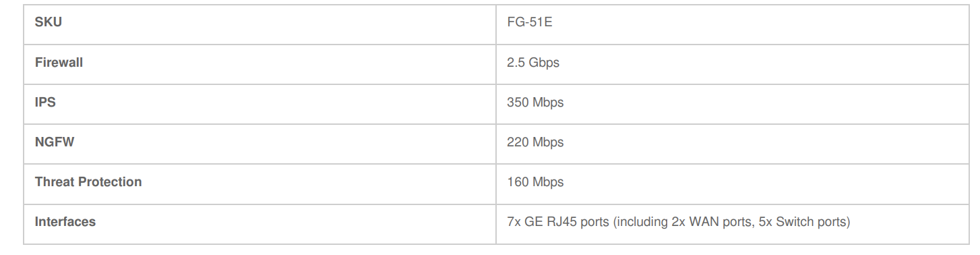Click the Firewall row label
This screenshot has width=980, height=255.
[x=59, y=62]
